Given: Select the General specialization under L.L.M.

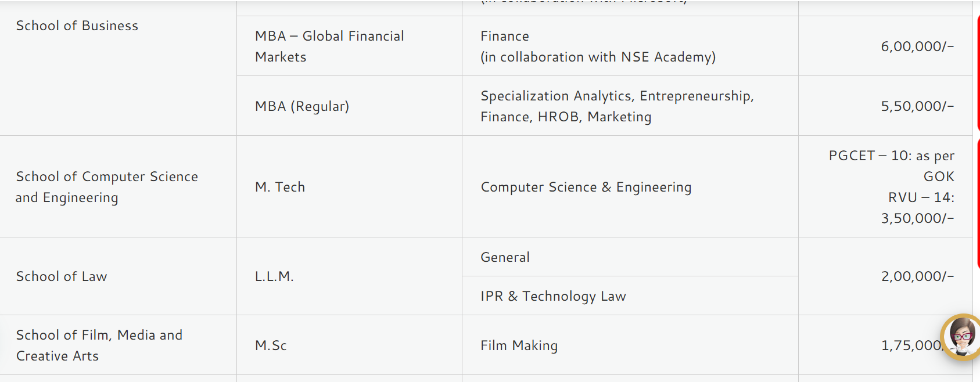Looking at the screenshot, I should [x=504, y=257].
